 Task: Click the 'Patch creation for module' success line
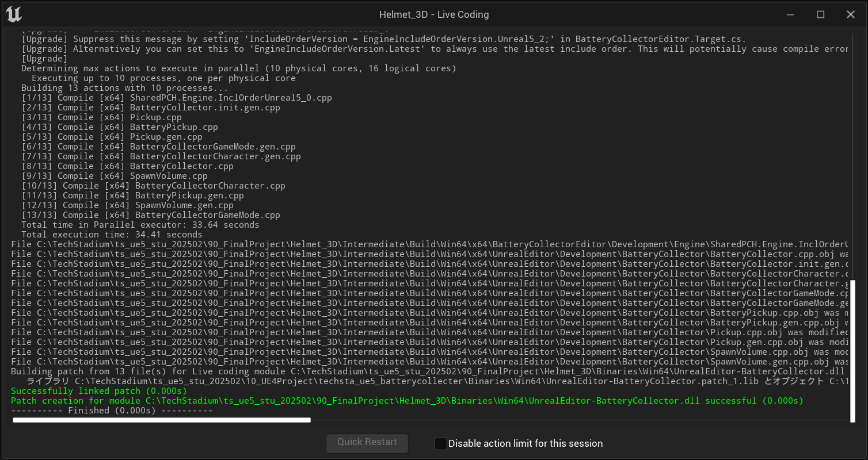[407, 401]
